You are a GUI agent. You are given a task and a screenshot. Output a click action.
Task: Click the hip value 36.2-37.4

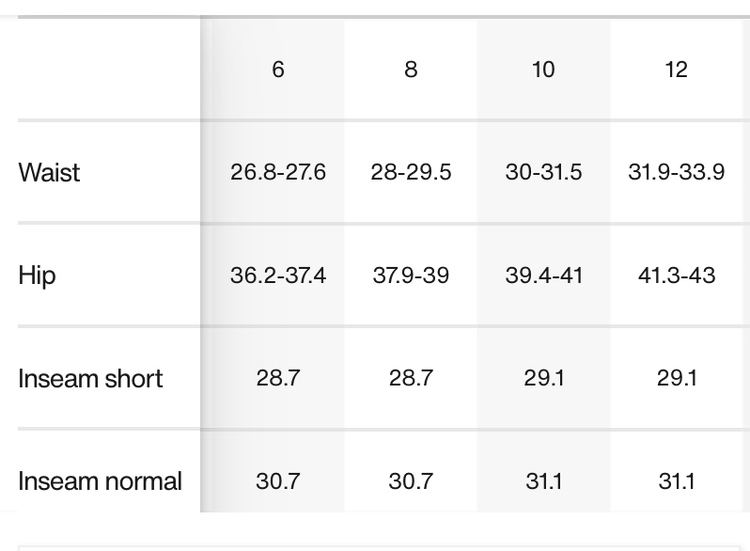(278, 275)
